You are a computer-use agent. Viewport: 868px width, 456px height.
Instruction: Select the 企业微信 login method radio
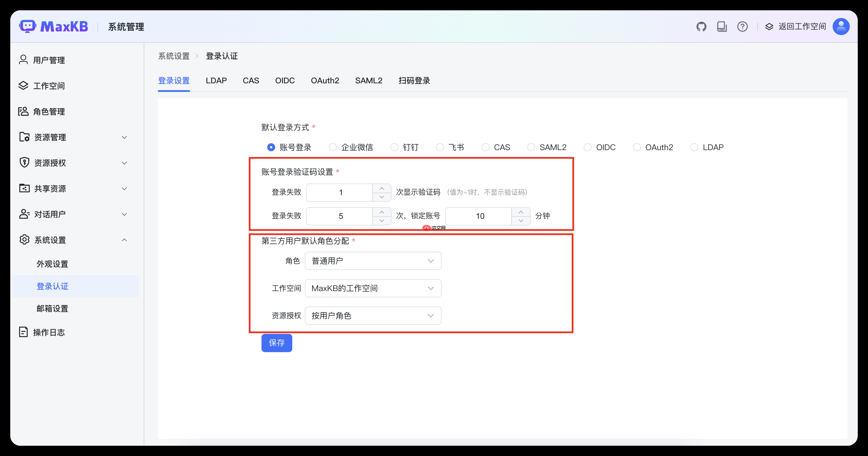pos(333,147)
